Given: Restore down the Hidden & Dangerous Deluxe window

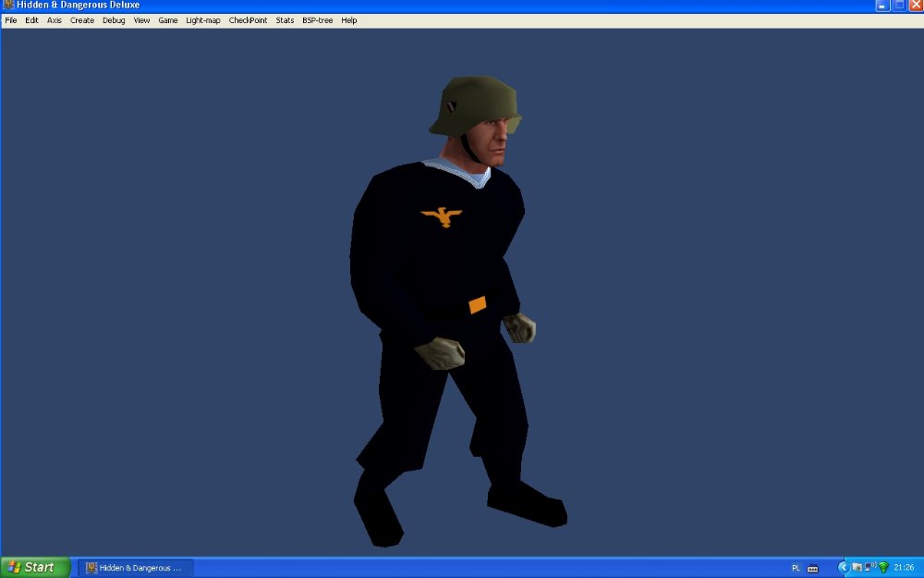Looking at the screenshot, I should tap(899, 6).
